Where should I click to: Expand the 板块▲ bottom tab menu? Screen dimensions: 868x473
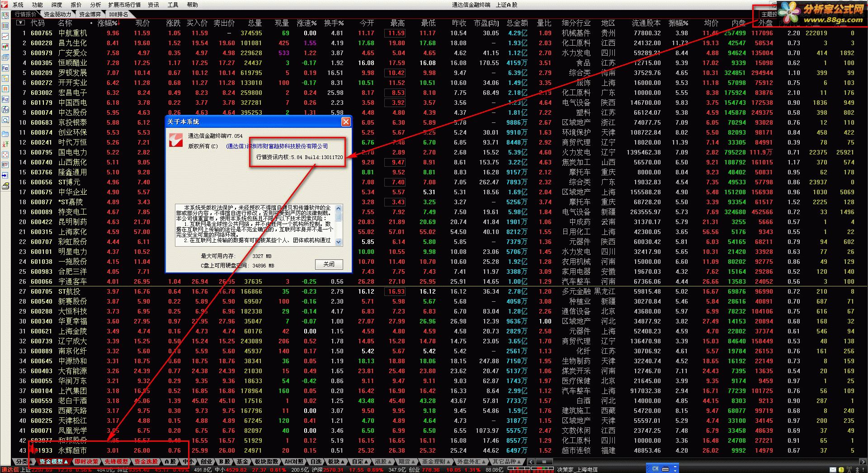336,461
